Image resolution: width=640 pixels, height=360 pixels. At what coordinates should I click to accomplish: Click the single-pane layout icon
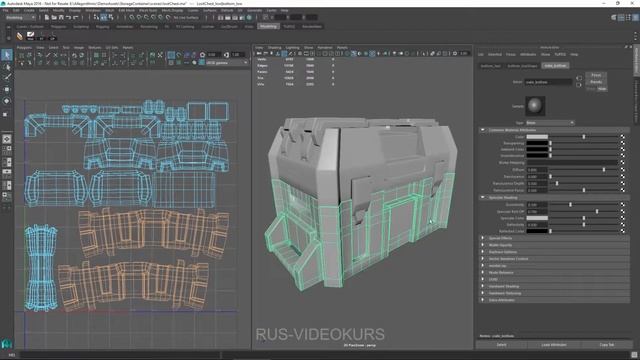tap(7, 139)
